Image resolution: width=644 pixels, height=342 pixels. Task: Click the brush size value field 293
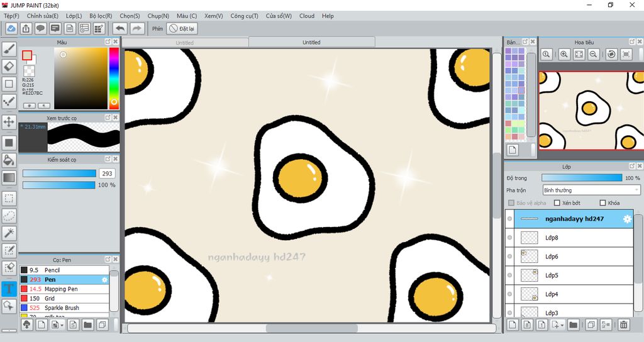point(107,174)
